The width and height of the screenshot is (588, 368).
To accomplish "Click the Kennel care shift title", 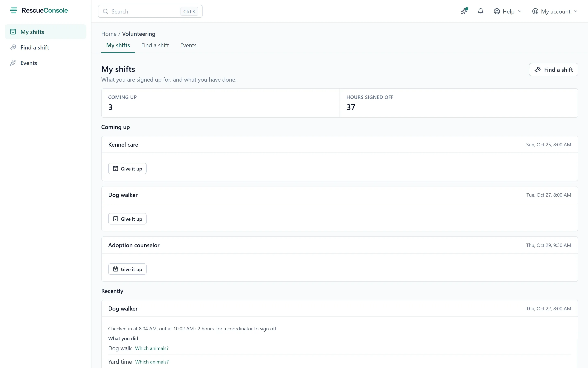I will (123, 145).
